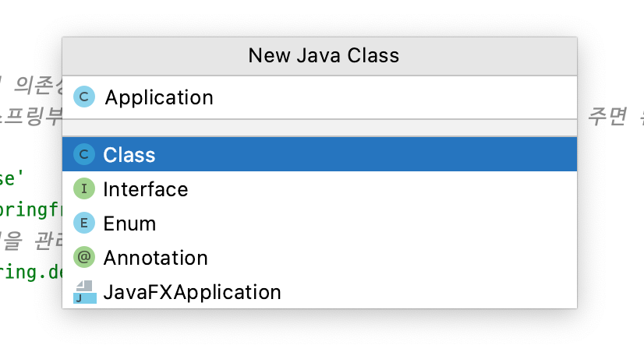Image resolution: width=644 pixels, height=352 pixels.
Task: Click the New Java Class title
Action: 324,55
